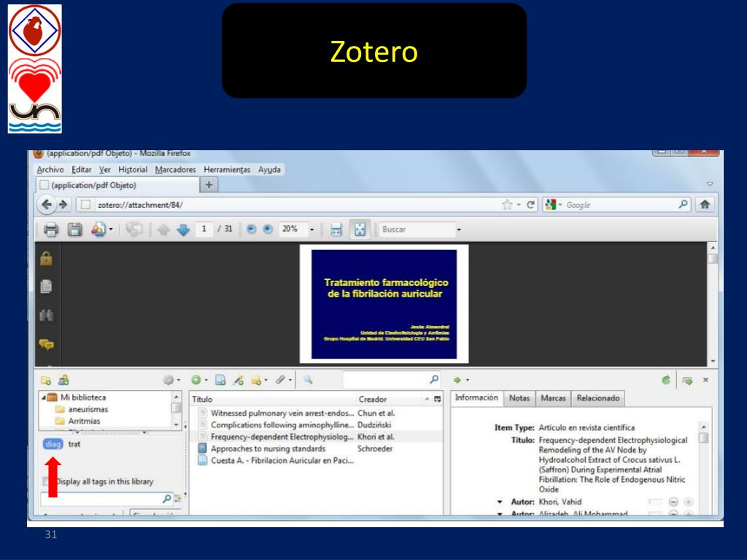Image resolution: width=747 pixels, height=560 pixels.
Task: Open the Archivo menu
Action: [50, 169]
